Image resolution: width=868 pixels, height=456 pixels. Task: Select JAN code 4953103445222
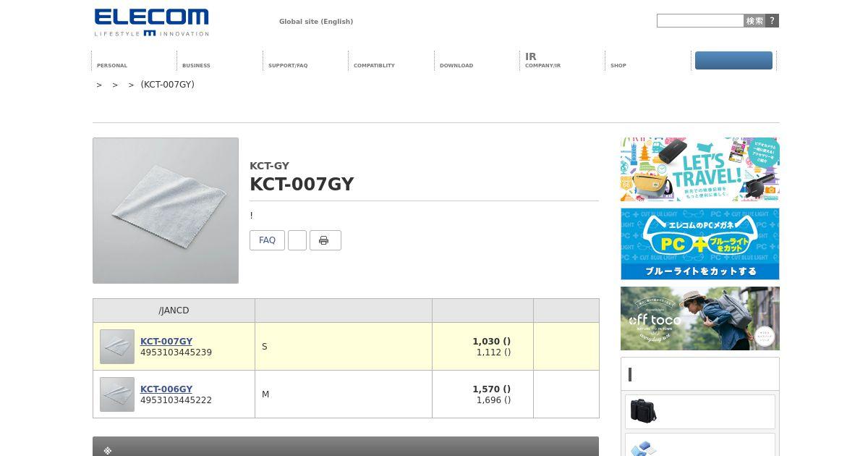point(176,400)
